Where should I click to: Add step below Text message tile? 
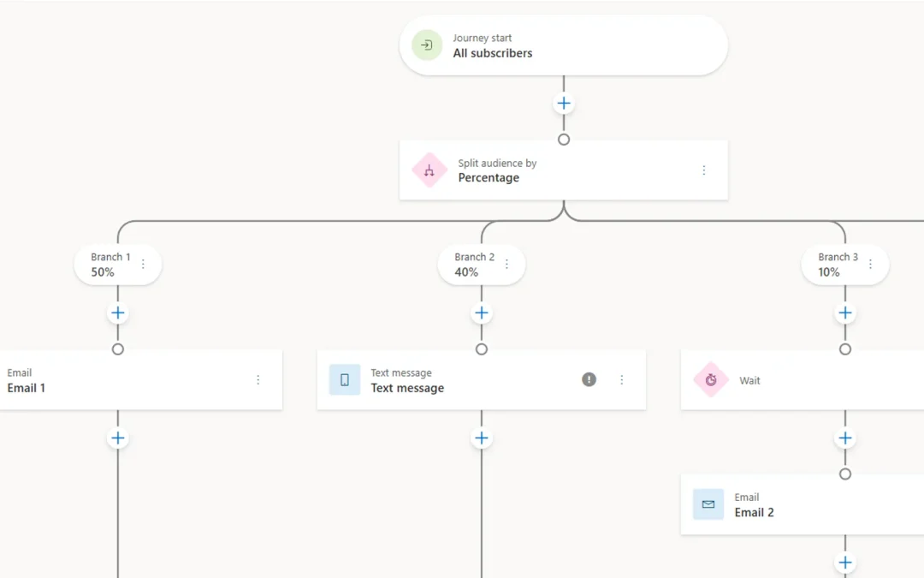click(x=482, y=438)
